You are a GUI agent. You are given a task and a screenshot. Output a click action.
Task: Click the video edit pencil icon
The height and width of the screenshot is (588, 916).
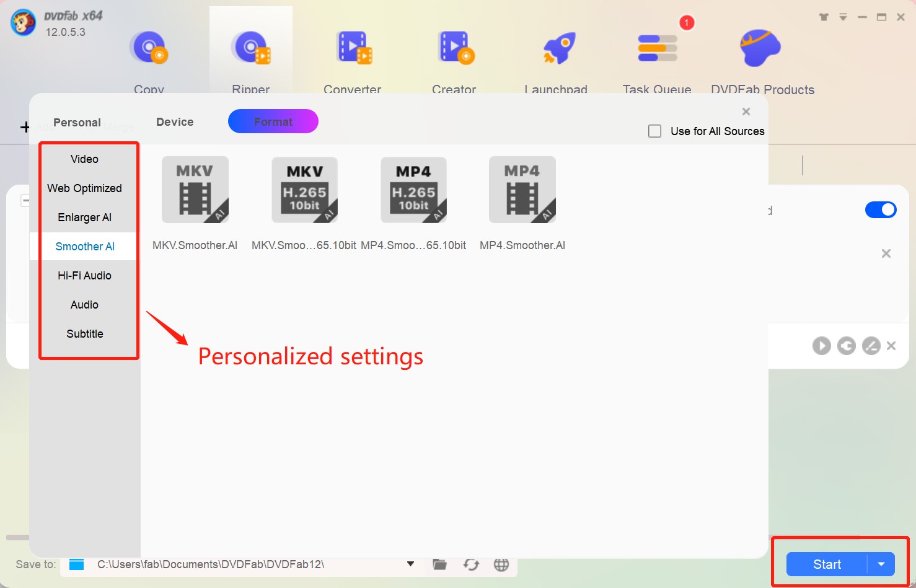[871, 346]
